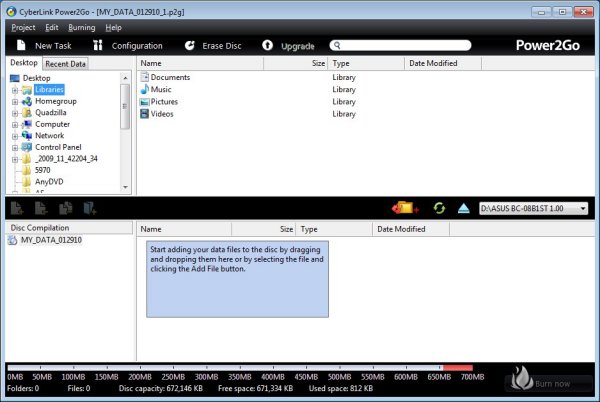Viewport: 600px width, 402px height.
Task: Click second file icon in compilation toolbar
Action: (x=41, y=208)
